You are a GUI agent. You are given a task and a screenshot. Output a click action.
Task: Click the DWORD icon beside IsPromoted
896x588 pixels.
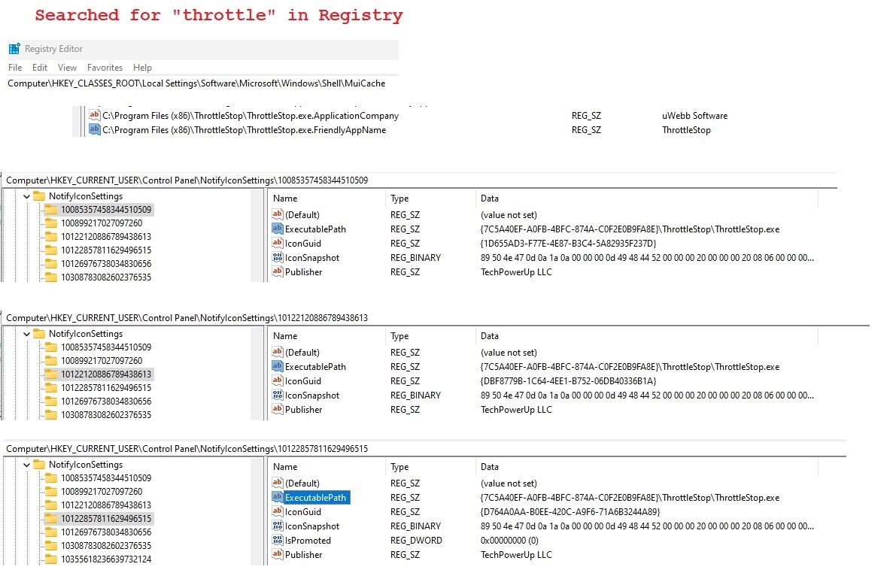click(277, 540)
